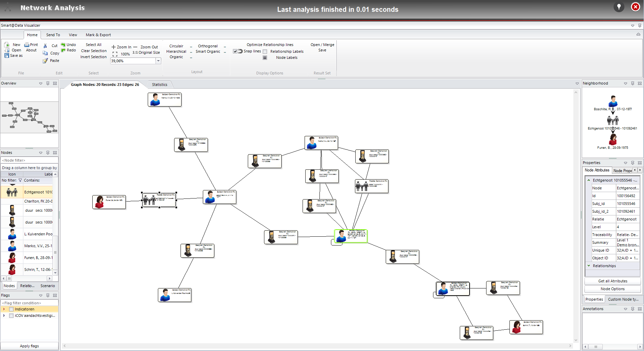Screen dimensions: 644x351
Task: Check the Indicatoren flag checkbox
Action: pyautogui.click(x=11, y=309)
